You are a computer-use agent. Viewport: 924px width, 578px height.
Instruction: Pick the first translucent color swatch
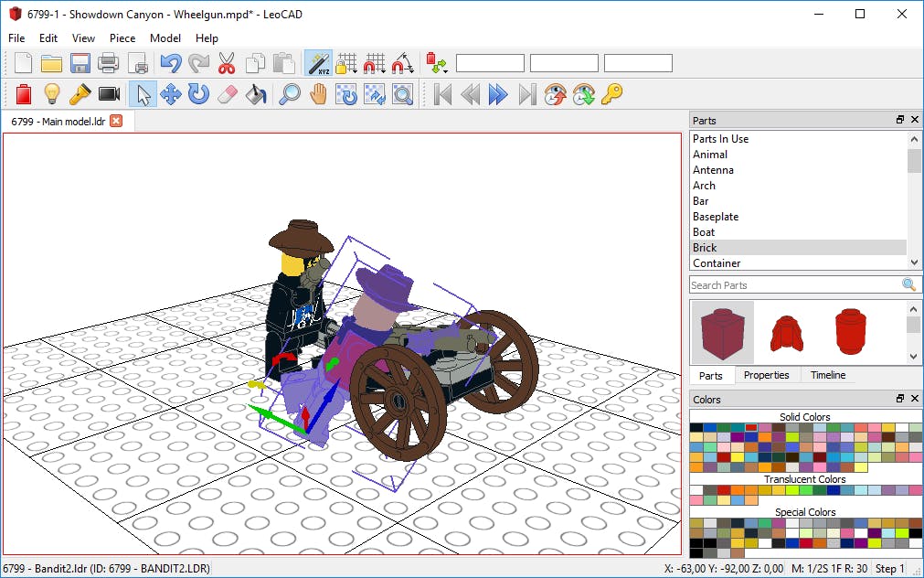pyautogui.click(x=696, y=490)
